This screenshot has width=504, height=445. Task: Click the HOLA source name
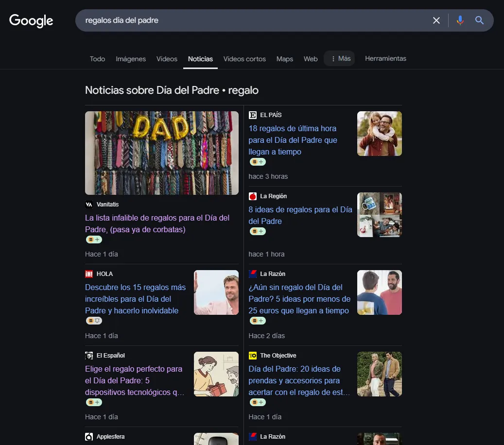pos(105,274)
